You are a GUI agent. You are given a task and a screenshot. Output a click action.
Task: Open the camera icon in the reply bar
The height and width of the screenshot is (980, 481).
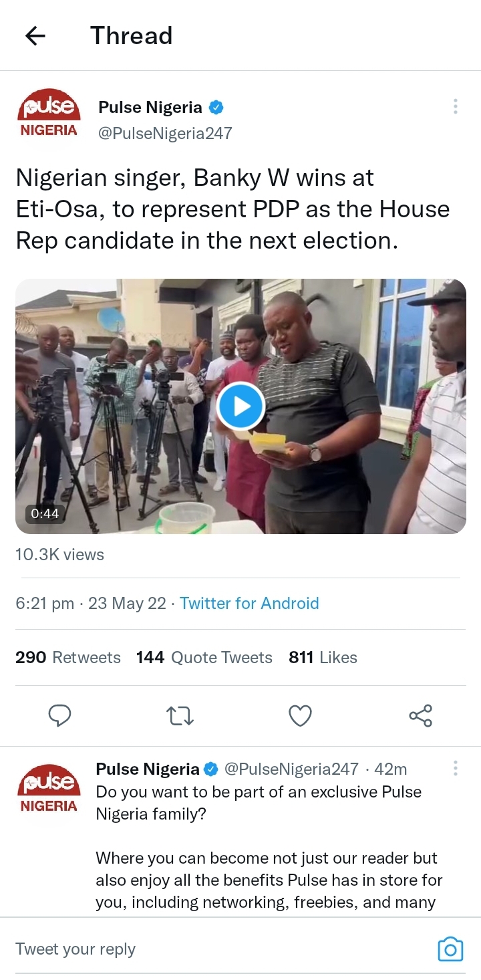pos(450,949)
